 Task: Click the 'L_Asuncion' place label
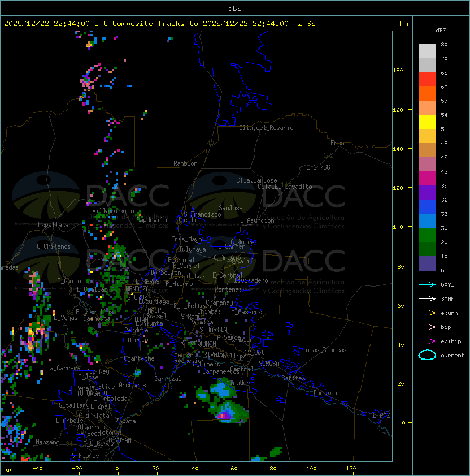pyautogui.click(x=257, y=220)
